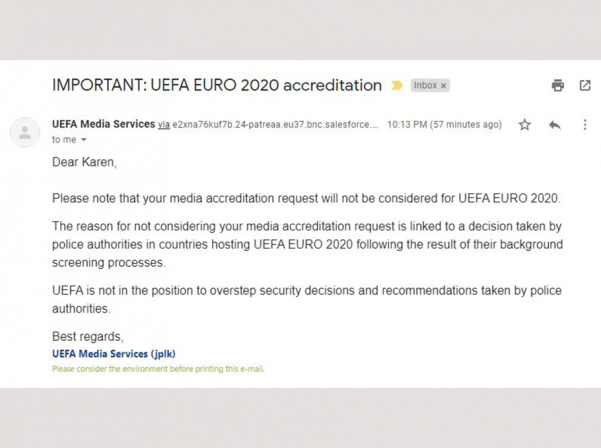
Task: Click the 'to me' recipient text
Action: (x=64, y=139)
